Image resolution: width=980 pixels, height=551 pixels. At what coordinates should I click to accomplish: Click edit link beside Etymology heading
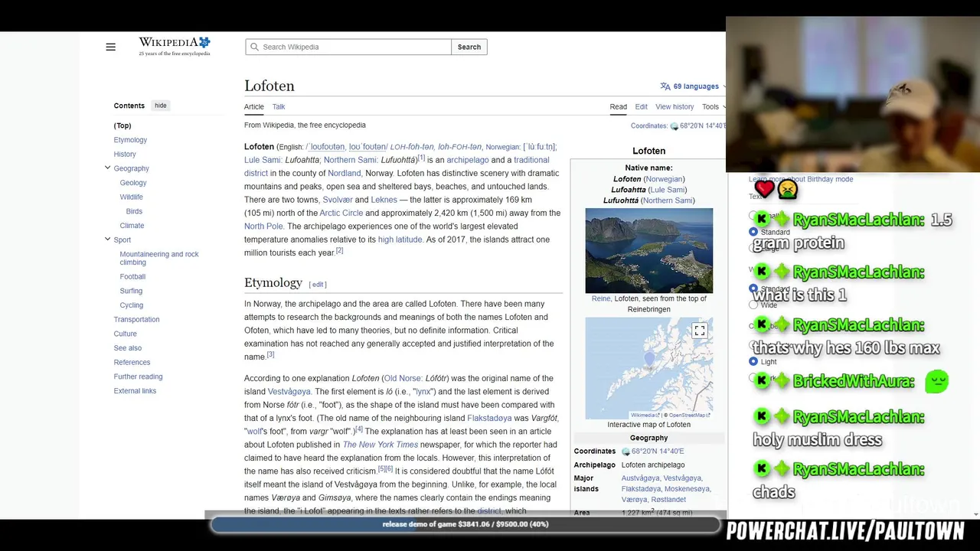pos(318,285)
